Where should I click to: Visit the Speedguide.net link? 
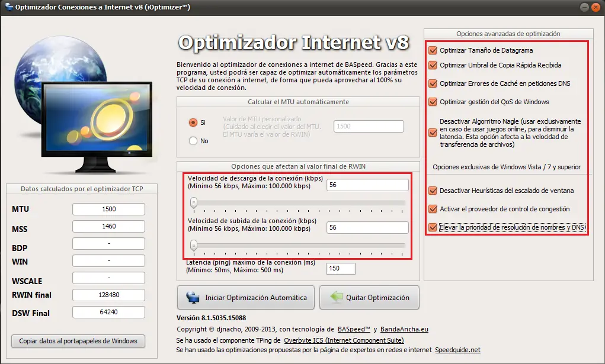[457, 349]
